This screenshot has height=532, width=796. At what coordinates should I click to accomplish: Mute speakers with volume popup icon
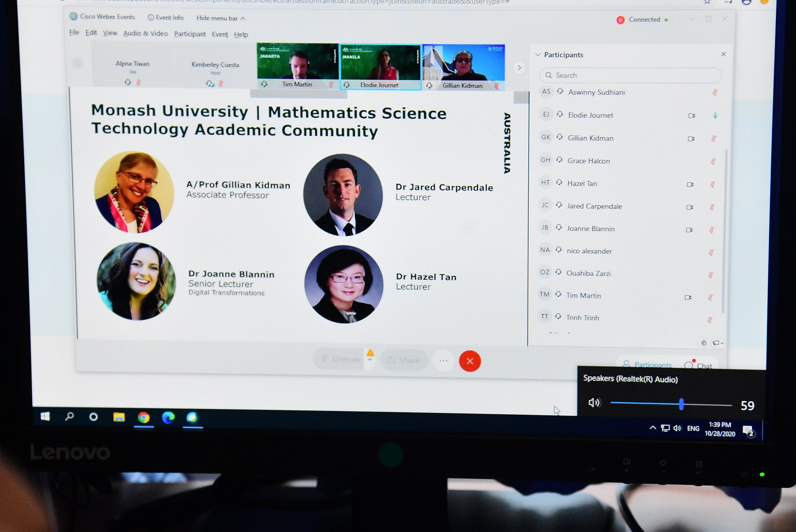coord(594,403)
